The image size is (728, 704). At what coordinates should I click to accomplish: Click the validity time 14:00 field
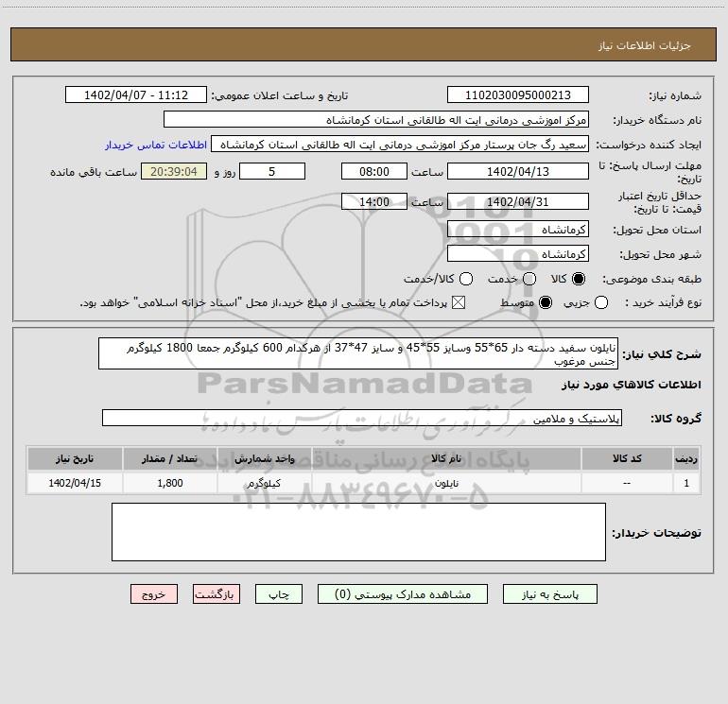point(374,201)
